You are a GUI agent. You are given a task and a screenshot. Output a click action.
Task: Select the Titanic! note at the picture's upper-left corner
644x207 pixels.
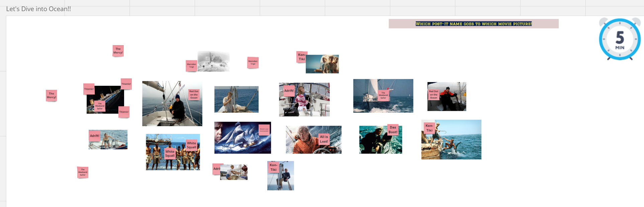click(x=89, y=89)
